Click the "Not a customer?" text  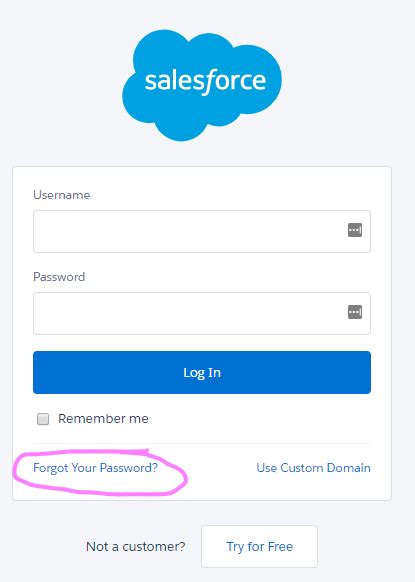[x=135, y=546]
